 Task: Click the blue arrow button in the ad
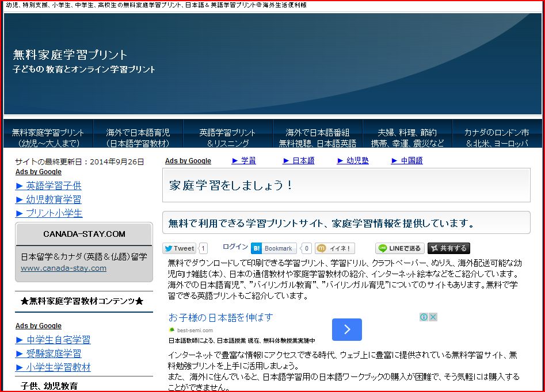pos(347,329)
